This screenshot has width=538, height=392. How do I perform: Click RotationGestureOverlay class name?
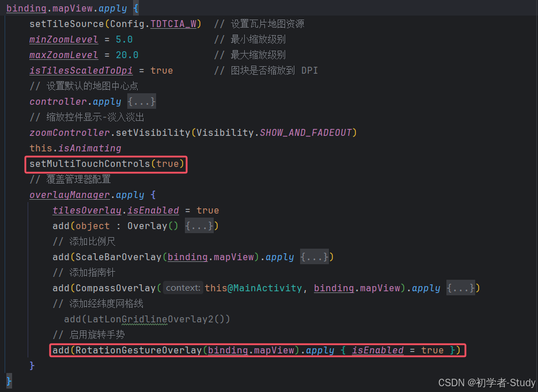139,350
